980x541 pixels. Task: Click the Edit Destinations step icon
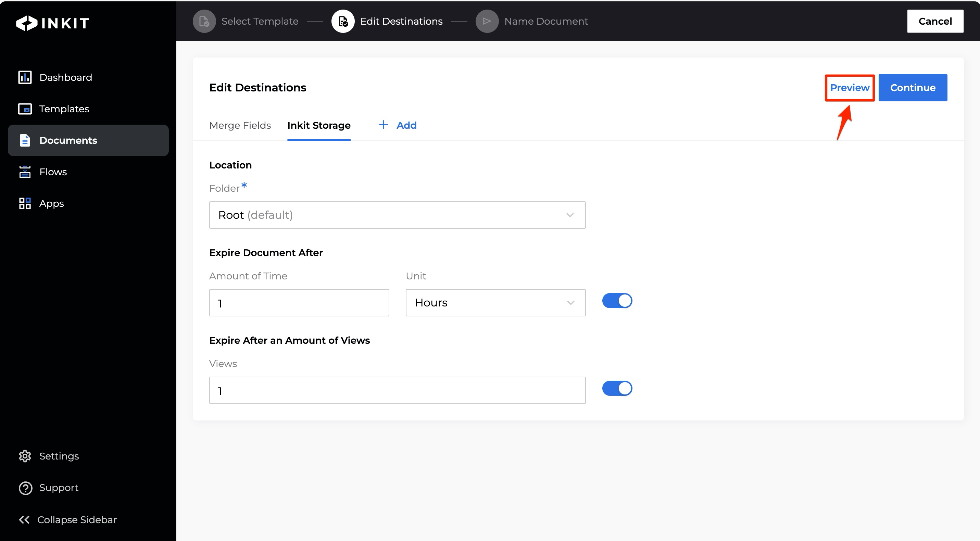343,21
